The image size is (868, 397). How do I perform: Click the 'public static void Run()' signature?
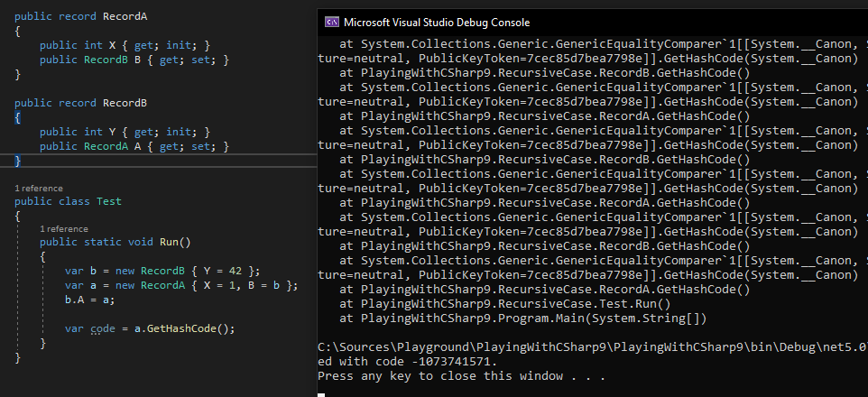[115, 242]
